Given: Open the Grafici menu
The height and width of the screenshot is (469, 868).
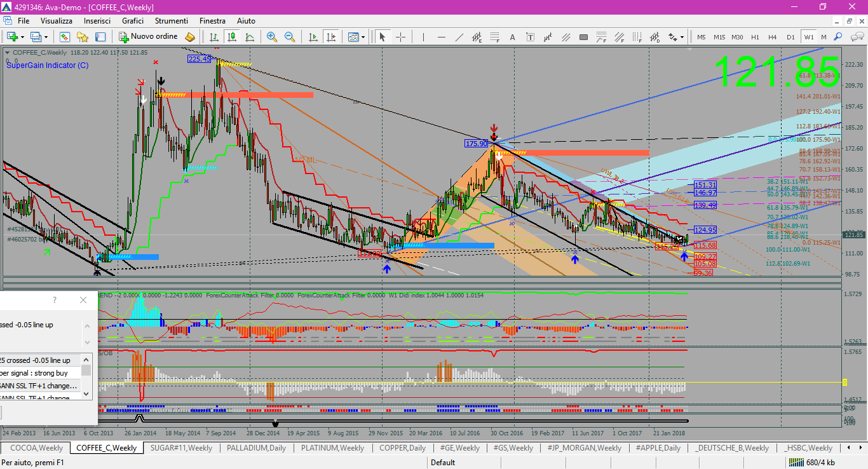Looking at the screenshot, I should [x=133, y=21].
